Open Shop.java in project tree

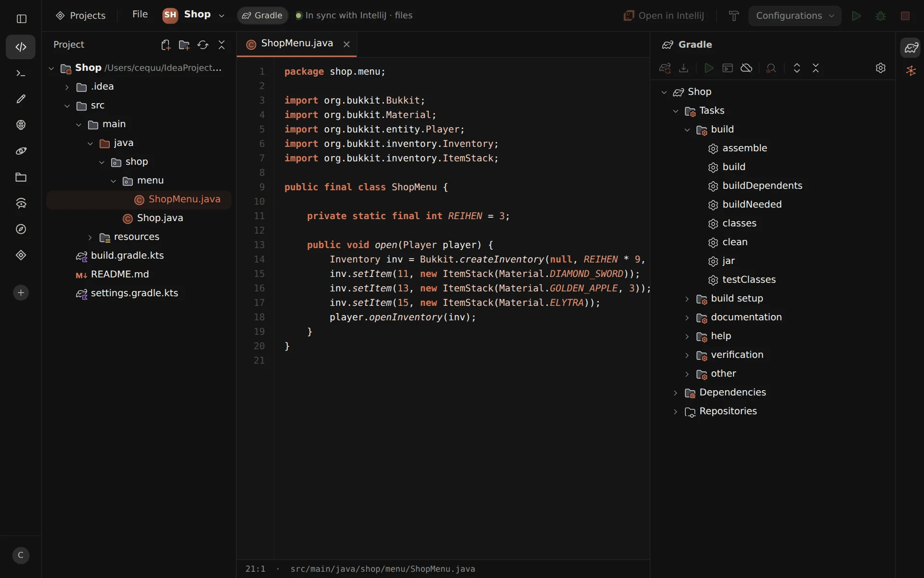point(160,218)
